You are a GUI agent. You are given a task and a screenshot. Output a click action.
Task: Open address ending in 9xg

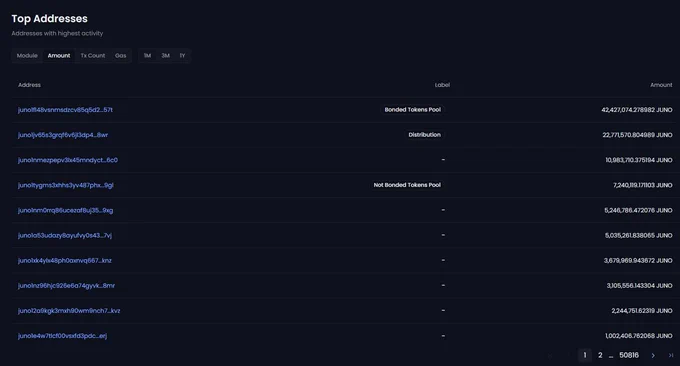[65, 210]
